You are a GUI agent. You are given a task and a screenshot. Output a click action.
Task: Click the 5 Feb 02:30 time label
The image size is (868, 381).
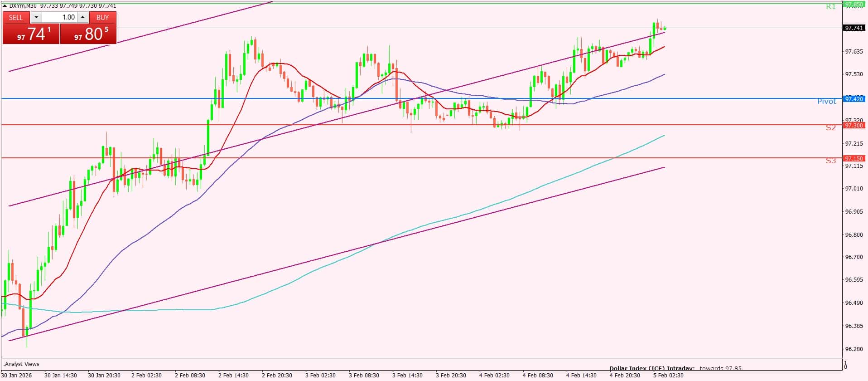pyautogui.click(x=668, y=376)
